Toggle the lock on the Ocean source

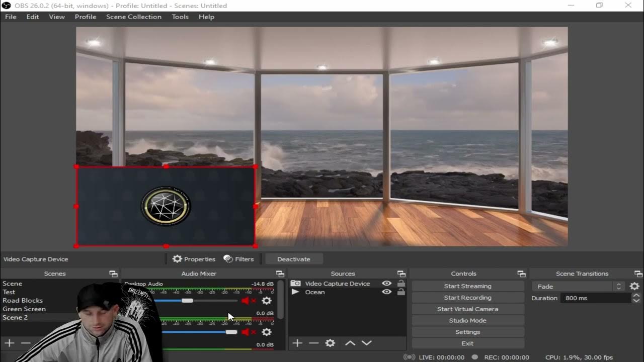tap(401, 292)
